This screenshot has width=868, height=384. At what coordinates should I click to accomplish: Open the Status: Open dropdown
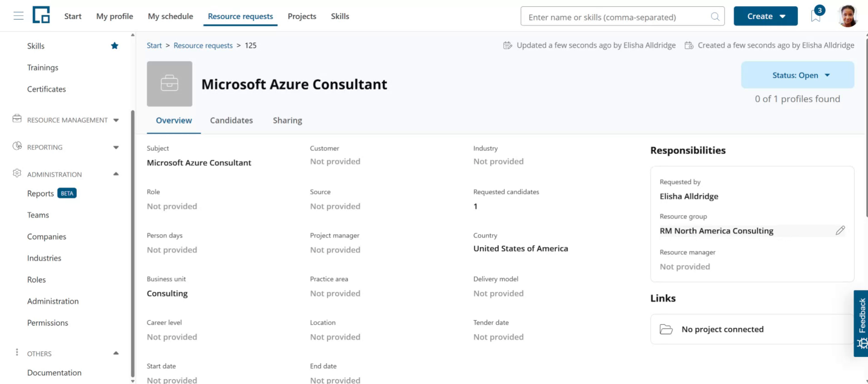click(797, 75)
